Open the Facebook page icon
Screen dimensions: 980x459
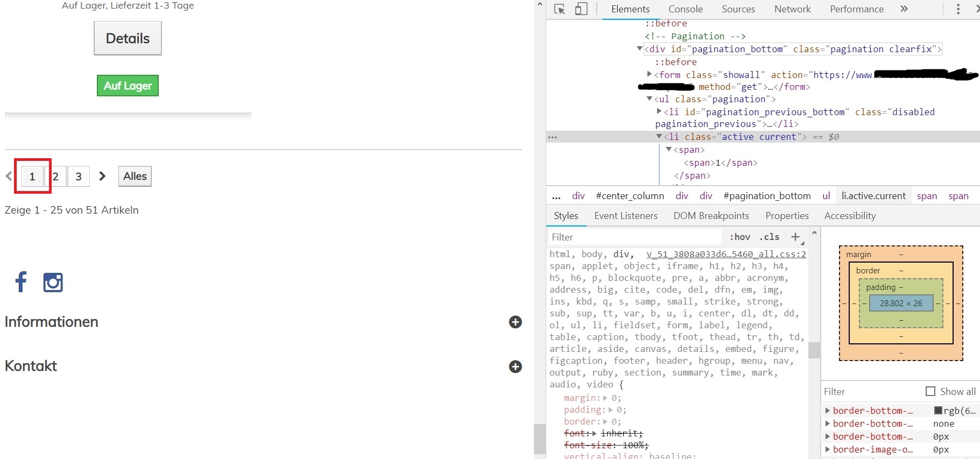(21, 281)
